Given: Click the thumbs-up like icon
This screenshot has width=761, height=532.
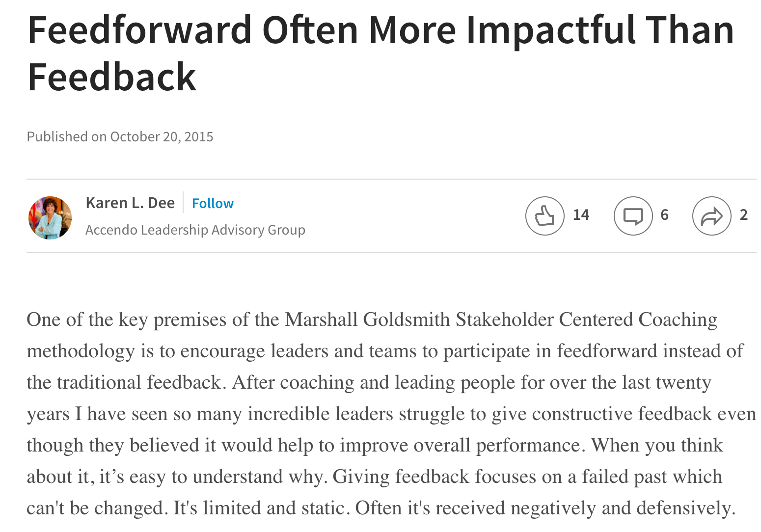Looking at the screenshot, I should [544, 215].
